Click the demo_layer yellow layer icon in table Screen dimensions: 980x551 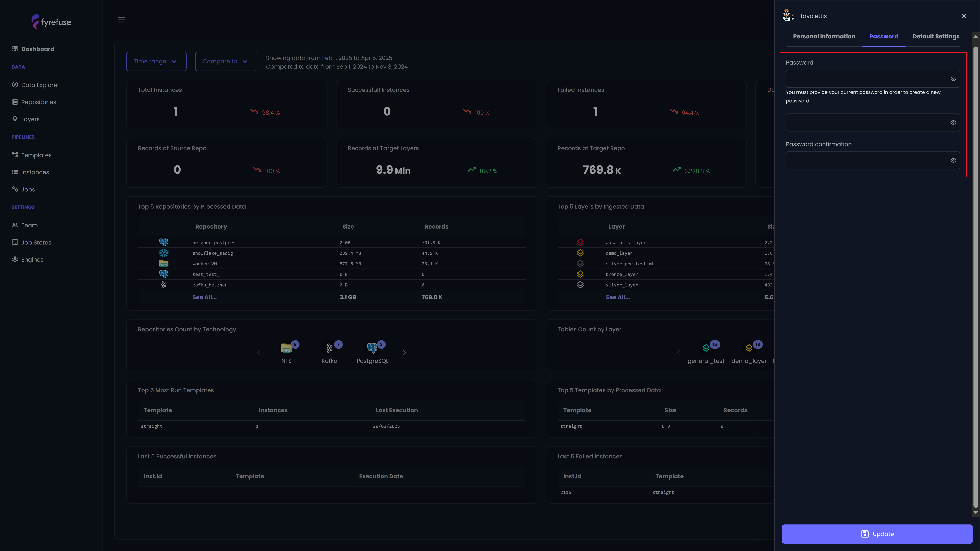point(580,253)
